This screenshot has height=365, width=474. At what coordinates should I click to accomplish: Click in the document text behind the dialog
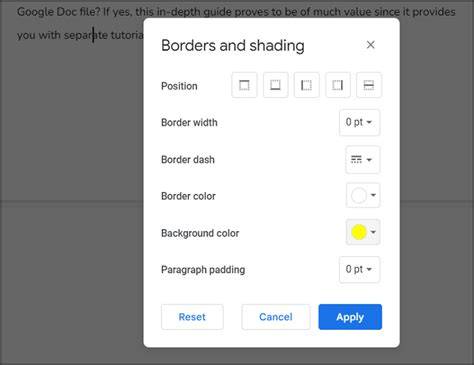coord(80,35)
